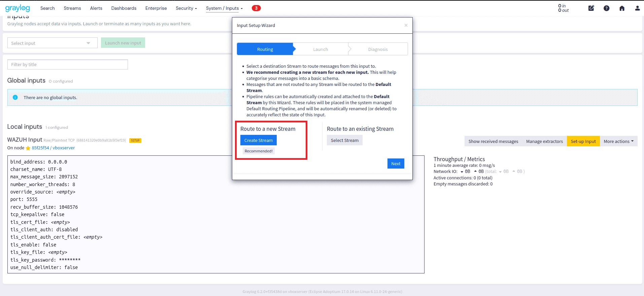This screenshot has height=296, width=644.
Task: Click 'Active connections: 0 (0 total)' text
Action: [x=463, y=178]
